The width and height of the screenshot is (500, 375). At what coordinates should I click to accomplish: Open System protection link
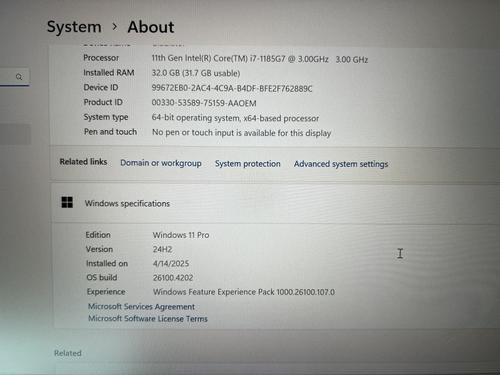(x=247, y=164)
